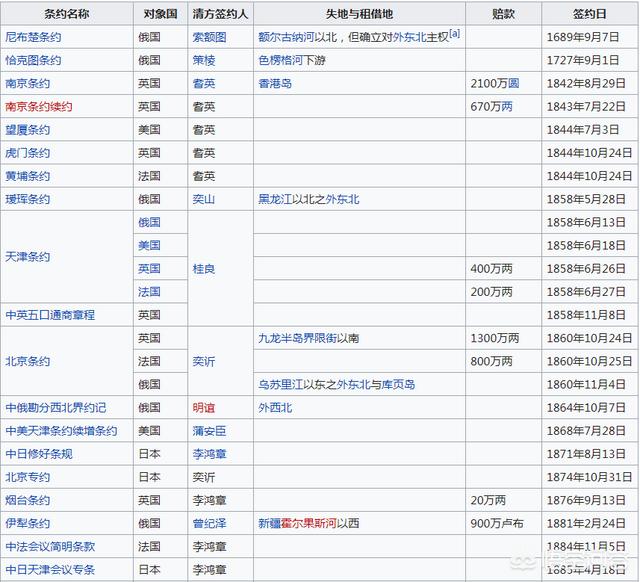Click the [a] footnote superscript
Image resolution: width=640 pixels, height=582 pixels.
(x=454, y=33)
